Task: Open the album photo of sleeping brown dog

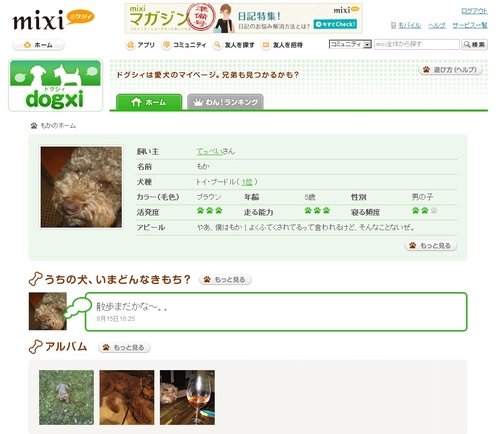Action: 127,397
